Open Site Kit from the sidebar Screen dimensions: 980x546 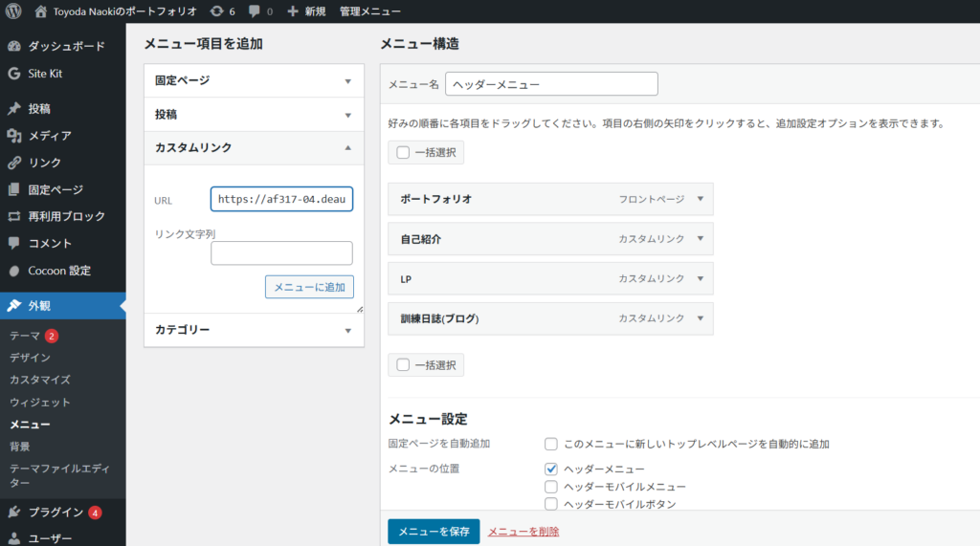pyautogui.click(x=44, y=74)
